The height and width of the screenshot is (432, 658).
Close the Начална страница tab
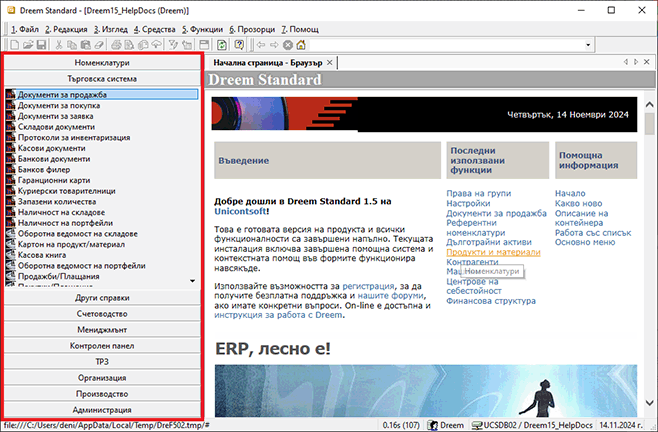click(x=330, y=63)
